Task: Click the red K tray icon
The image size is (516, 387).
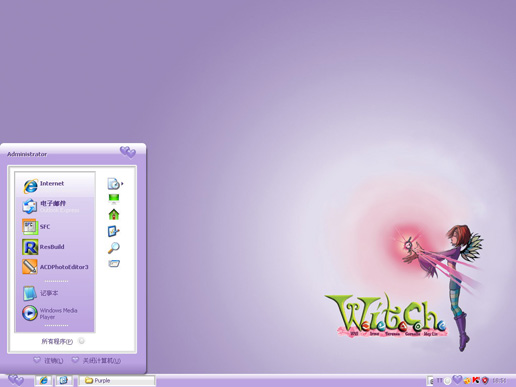Action: (x=476, y=380)
